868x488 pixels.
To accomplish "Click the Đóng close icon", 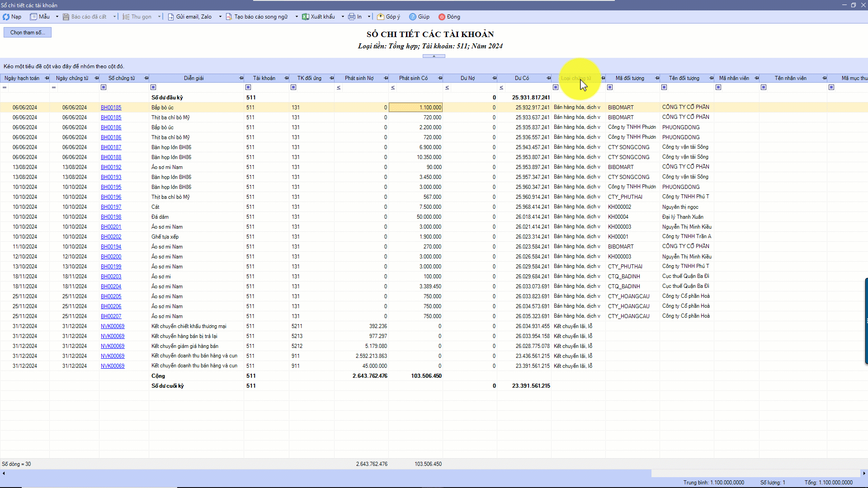I will coord(442,17).
